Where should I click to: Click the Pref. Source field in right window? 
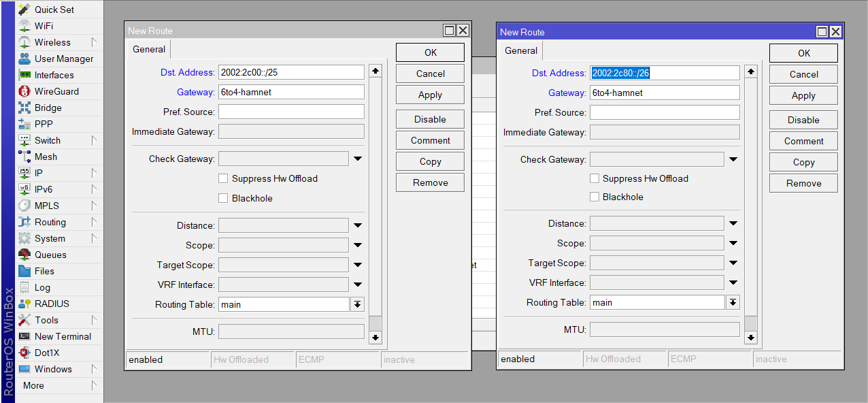(665, 112)
